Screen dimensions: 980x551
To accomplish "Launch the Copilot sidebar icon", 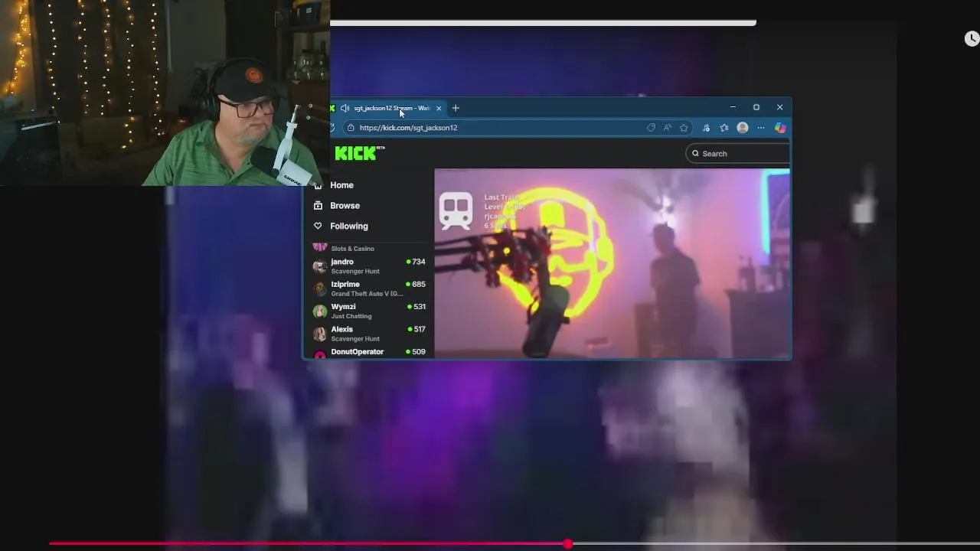I will click(780, 128).
